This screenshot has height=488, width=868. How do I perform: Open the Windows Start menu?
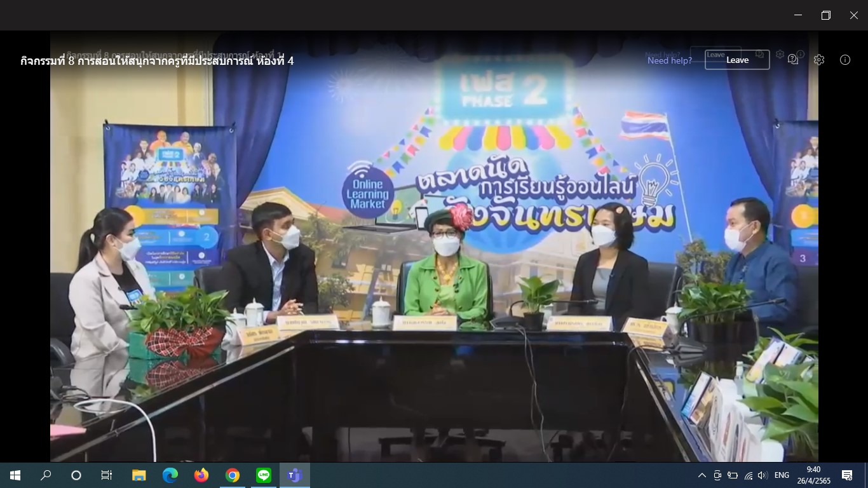pos(15,475)
